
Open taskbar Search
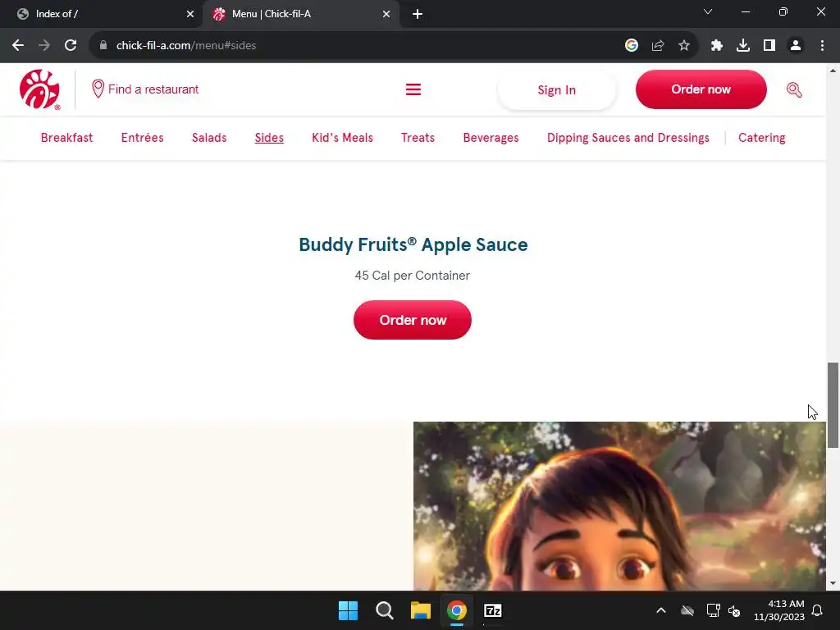click(384, 610)
